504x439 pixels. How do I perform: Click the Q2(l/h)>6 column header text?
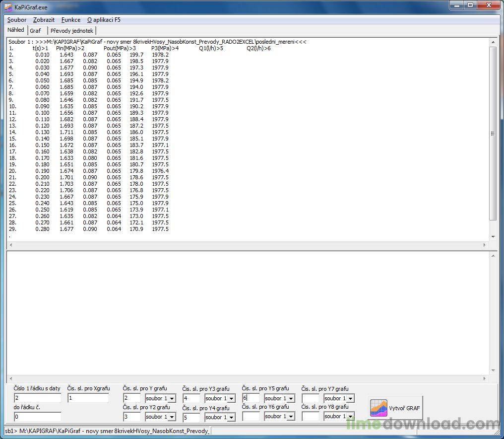point(258,48)
